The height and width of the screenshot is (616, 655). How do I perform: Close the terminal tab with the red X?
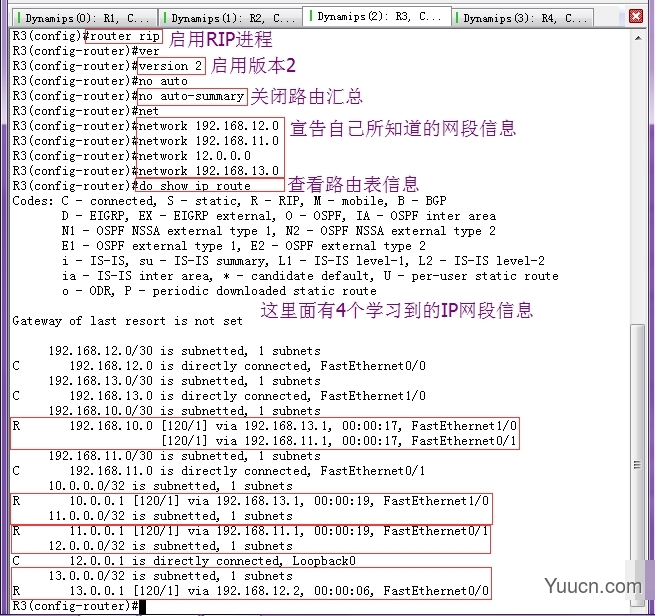(636, 16)
